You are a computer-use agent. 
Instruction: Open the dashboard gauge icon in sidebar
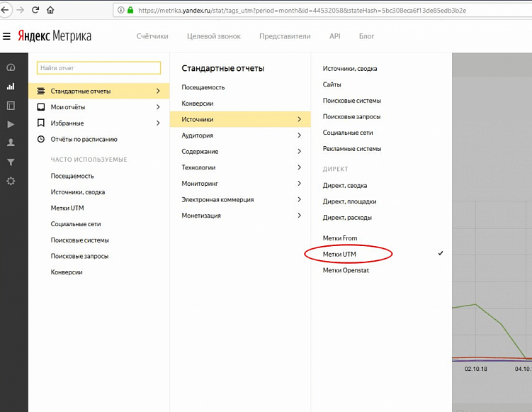tap(11, 67)
